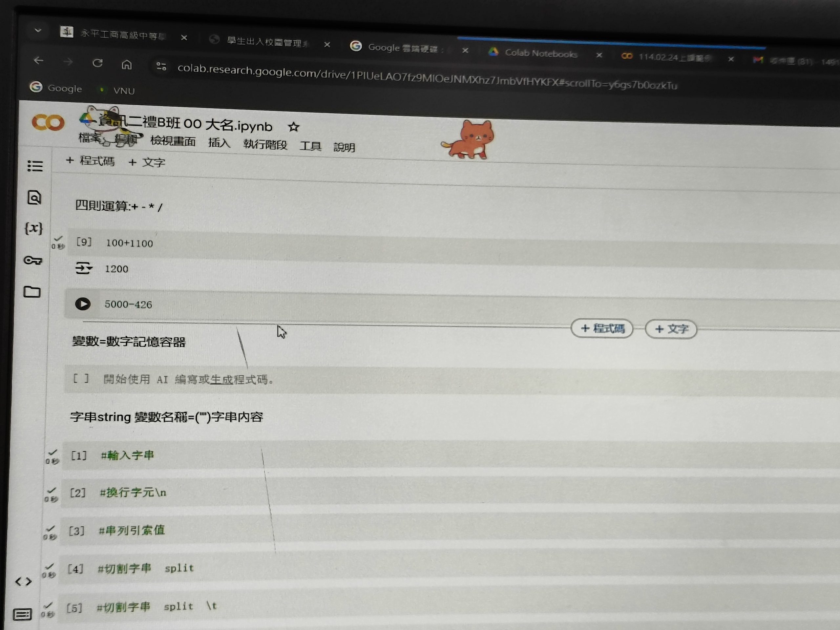The width and height of the screenshot is (840, 630).
Task: Open the code snippets angle-bracket icon
Action: (x=24, y=581)
